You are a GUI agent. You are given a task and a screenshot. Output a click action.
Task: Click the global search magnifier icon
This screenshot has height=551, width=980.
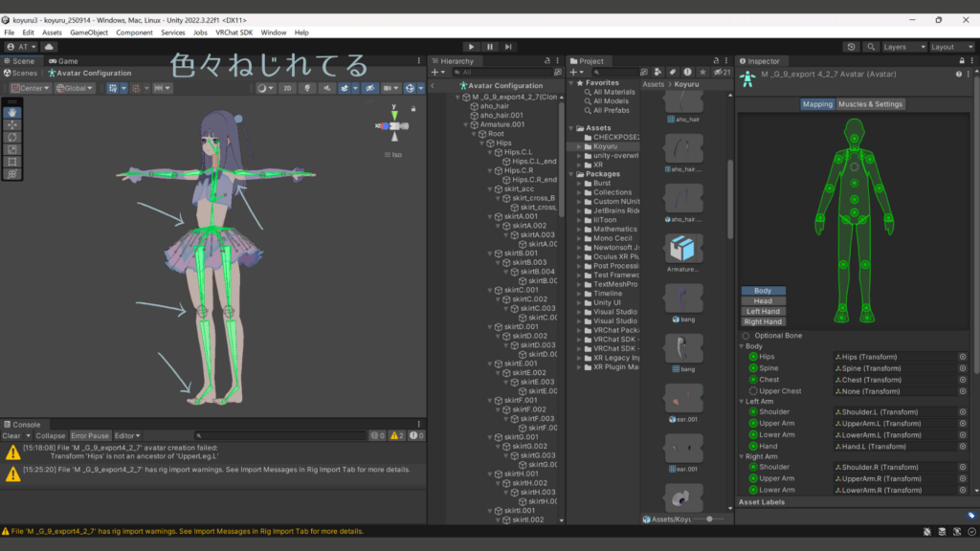coord(871,46)
